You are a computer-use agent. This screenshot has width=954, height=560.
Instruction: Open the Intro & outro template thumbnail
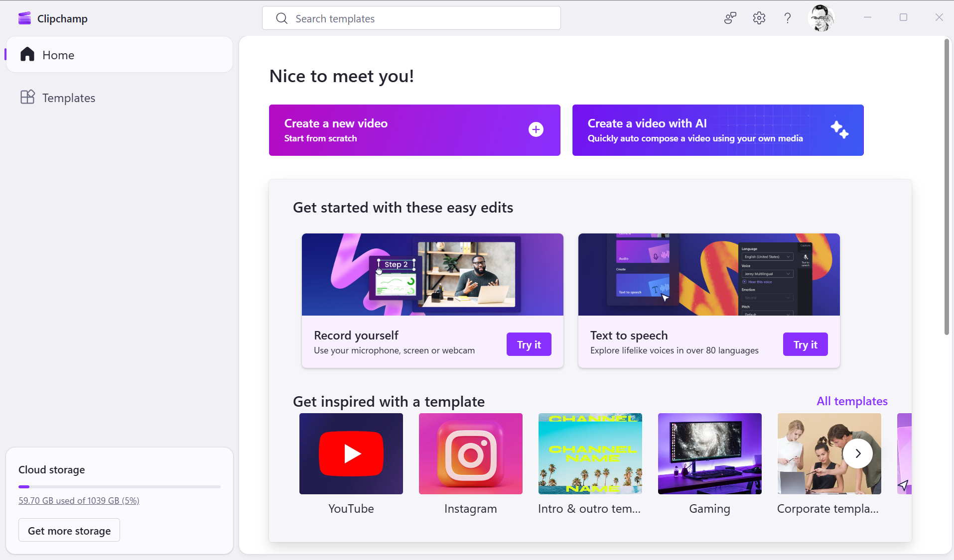[x=590, y=453]
